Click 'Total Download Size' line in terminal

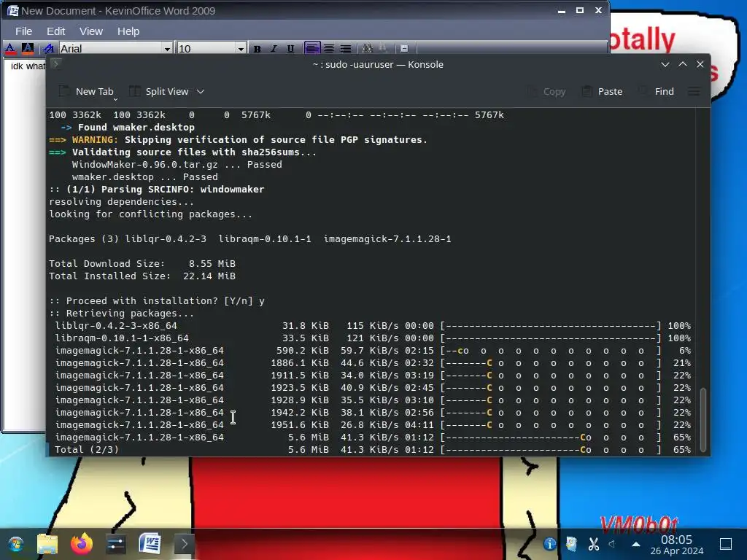[142, 263]
